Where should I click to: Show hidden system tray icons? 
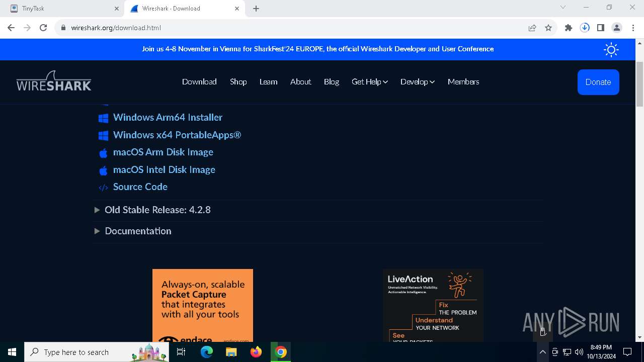pos(542,352)
